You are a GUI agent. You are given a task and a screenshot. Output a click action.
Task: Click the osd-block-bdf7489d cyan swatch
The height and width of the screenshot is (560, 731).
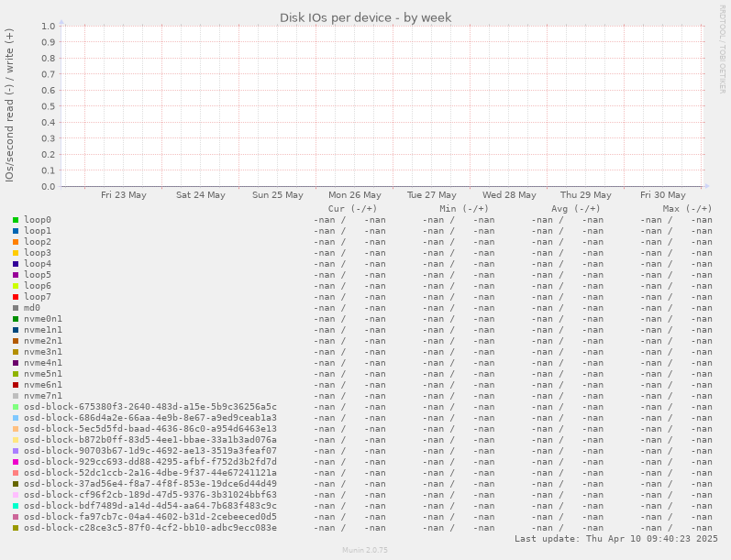(16, 506)
